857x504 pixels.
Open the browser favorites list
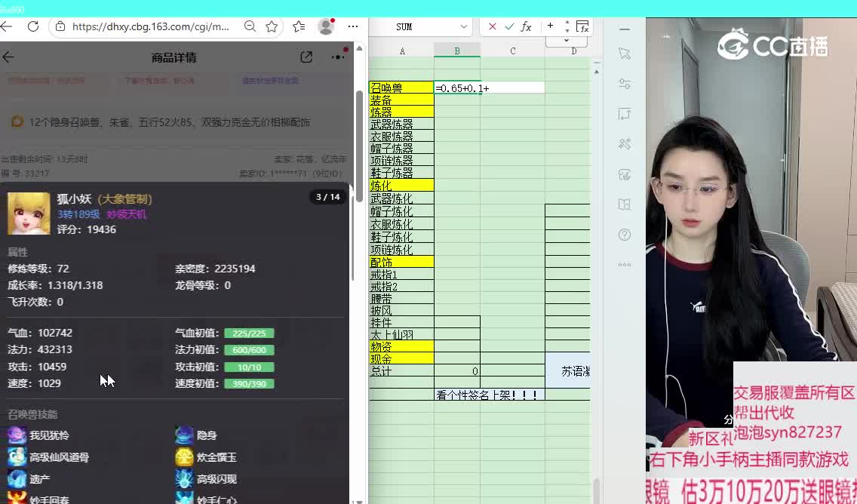pyautogui.click(x=299, y=26)
